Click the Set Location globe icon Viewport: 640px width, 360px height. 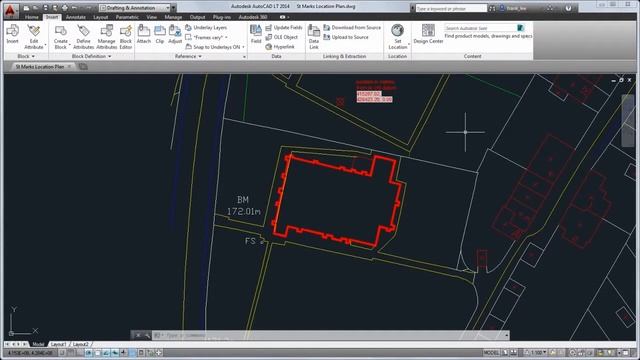397,31
